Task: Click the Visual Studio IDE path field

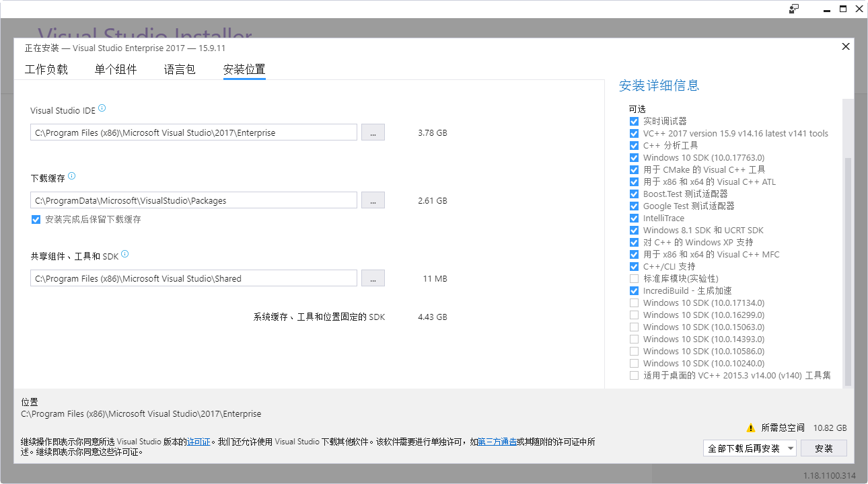Action: 194,132
